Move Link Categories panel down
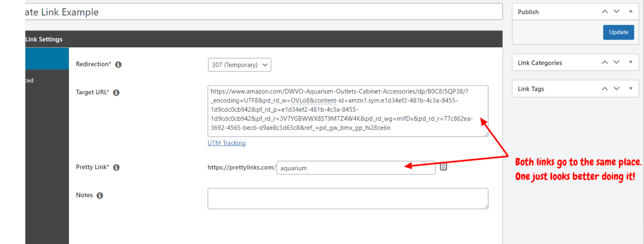This screenshot has width=644, height=244. coord(617,63)
